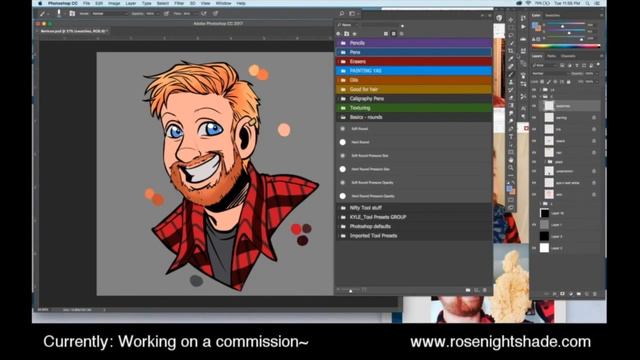Open the Image menu
The height and width of the screenshot is (360, 640).
click(114, 3)
